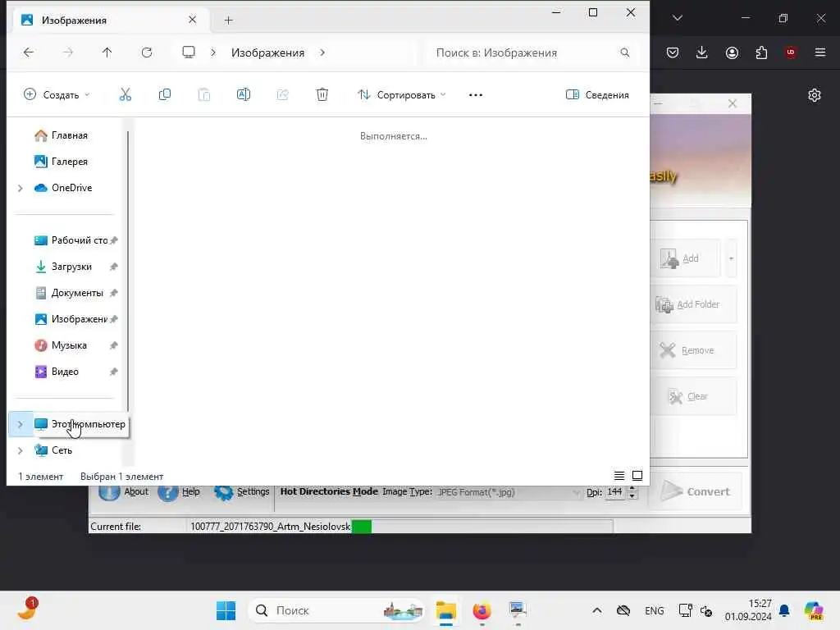Open Firefox list all tabs chevron
Image resolution: width=840 pixels, height=630 pixels.
coord(678,18)
